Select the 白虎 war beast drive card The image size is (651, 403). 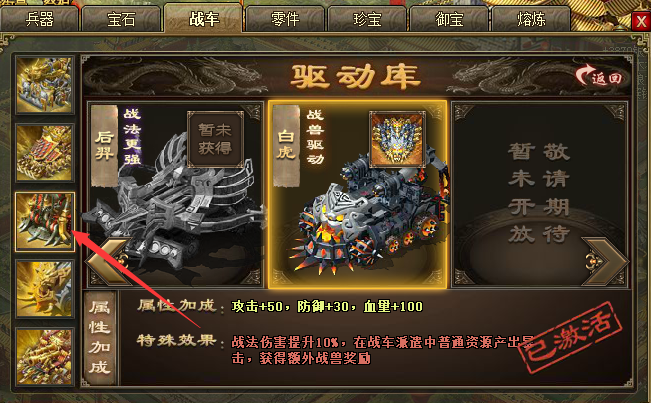[x=357, y=194]
